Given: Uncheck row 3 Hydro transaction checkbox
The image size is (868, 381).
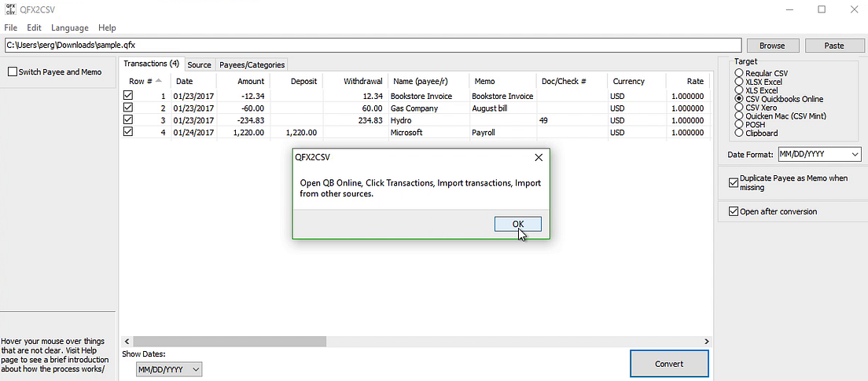Looking at the screenshot, I should tap(128, 120).
